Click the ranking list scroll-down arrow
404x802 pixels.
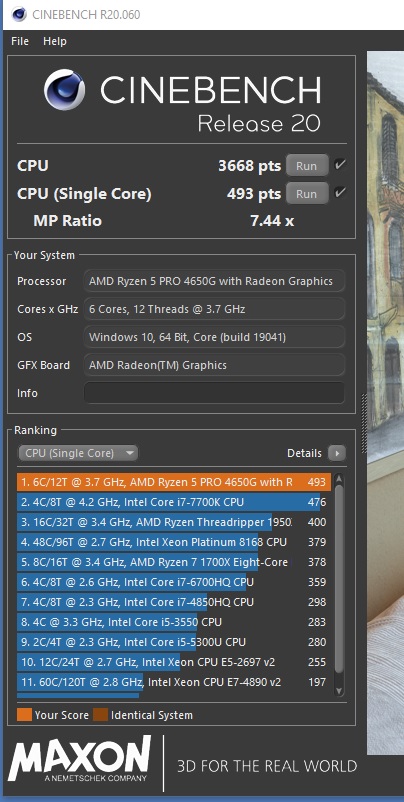[339, 690]
